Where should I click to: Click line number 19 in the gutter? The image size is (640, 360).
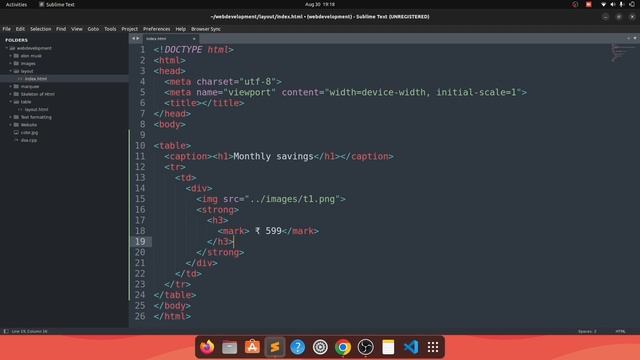(x=140, y=242)
